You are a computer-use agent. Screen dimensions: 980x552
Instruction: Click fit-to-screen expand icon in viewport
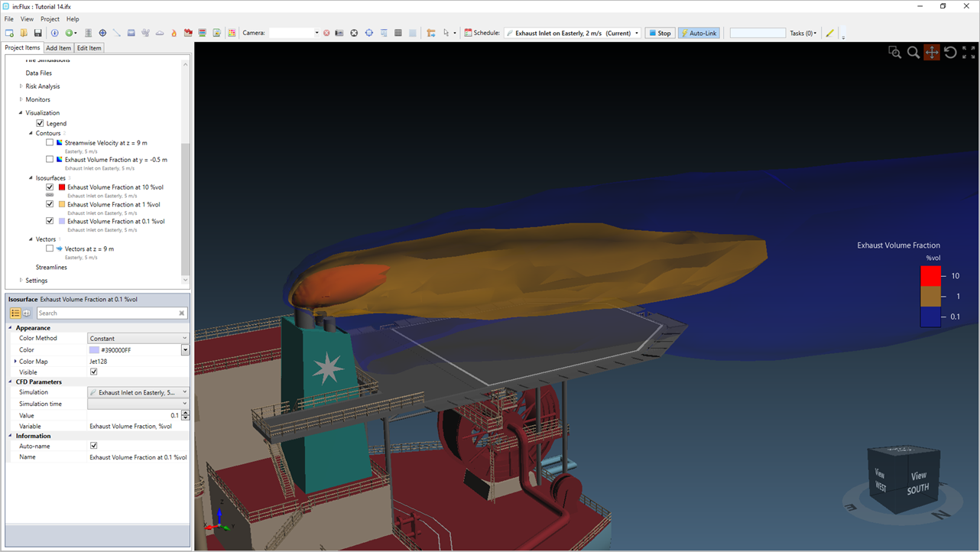pos(969,52)
